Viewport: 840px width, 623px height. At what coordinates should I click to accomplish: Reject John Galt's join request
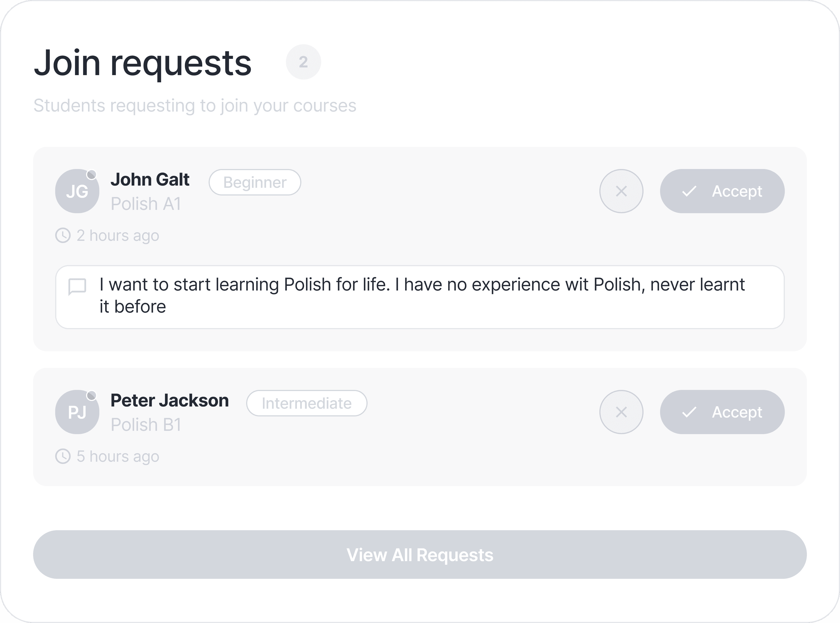[x=621, y=191]
